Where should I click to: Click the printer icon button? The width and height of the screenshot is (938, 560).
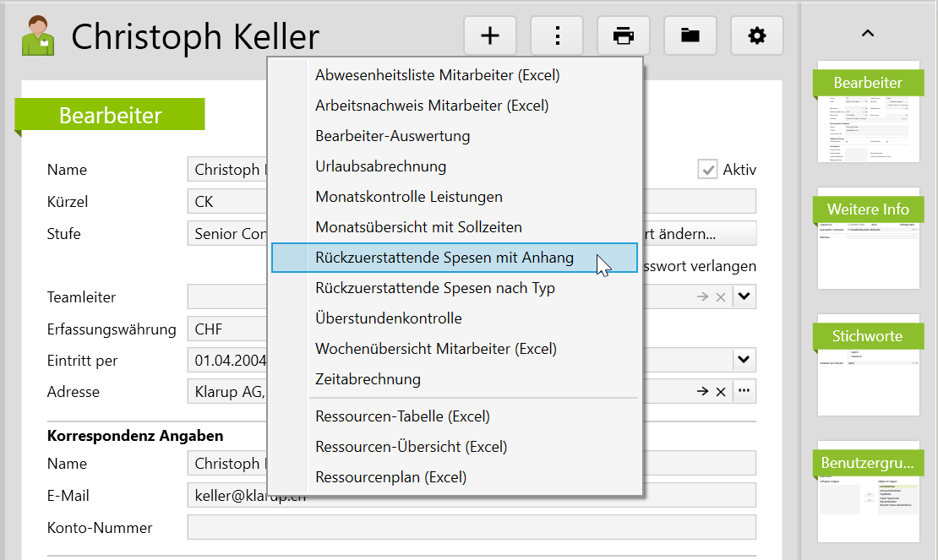pyautogui.click(x=624, y=35)
